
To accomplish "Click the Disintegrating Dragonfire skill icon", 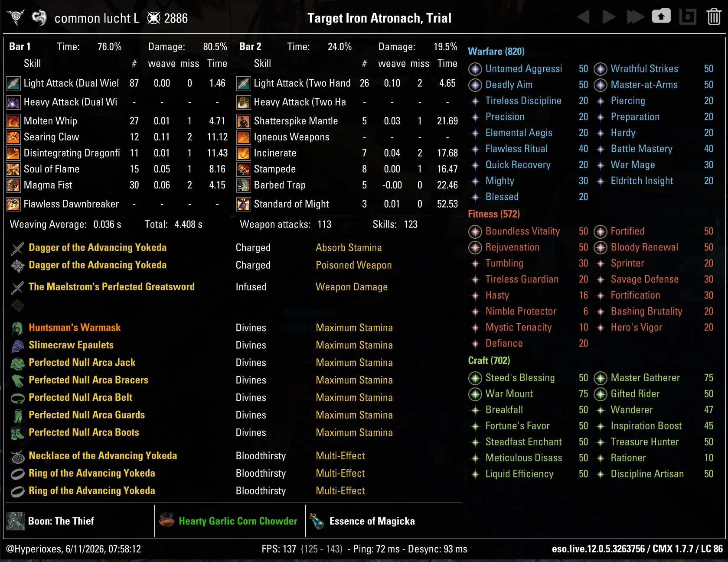I will (x=13, y=153).
